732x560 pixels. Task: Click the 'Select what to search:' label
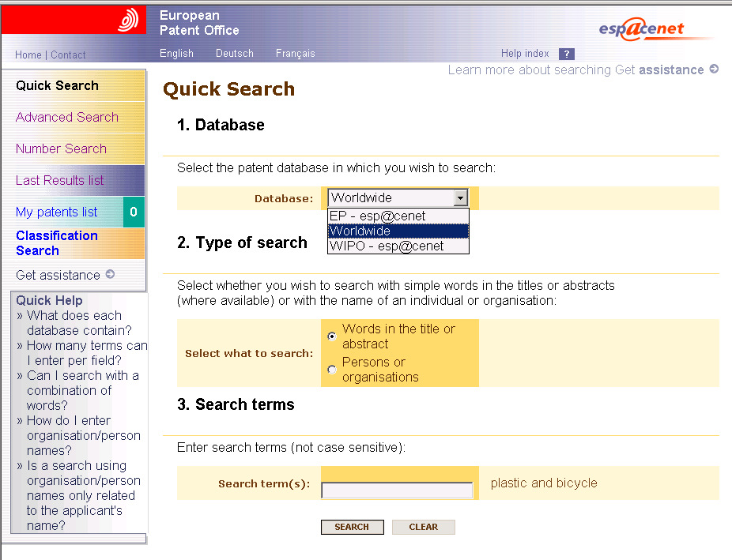click(249, 353)
